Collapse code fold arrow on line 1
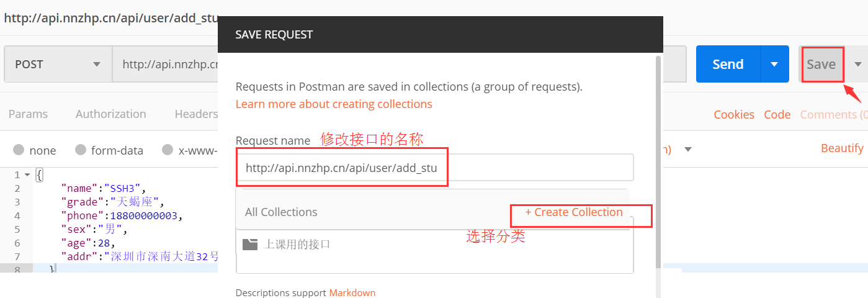 coord(27,175)
